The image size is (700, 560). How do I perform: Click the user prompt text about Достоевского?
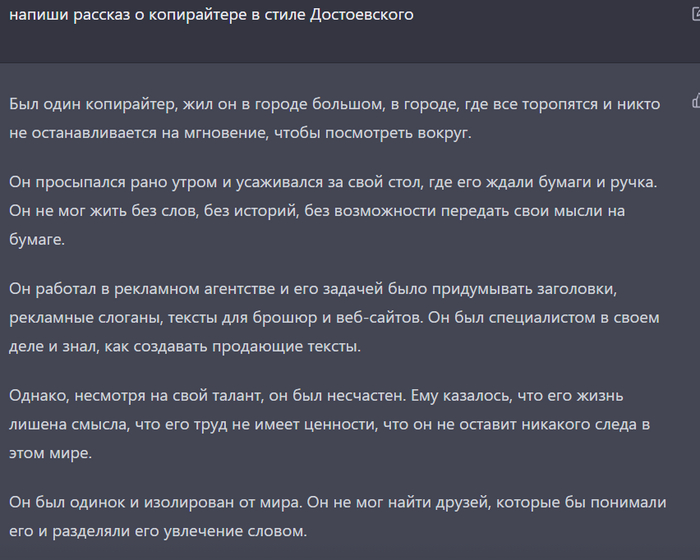[210, 16]
